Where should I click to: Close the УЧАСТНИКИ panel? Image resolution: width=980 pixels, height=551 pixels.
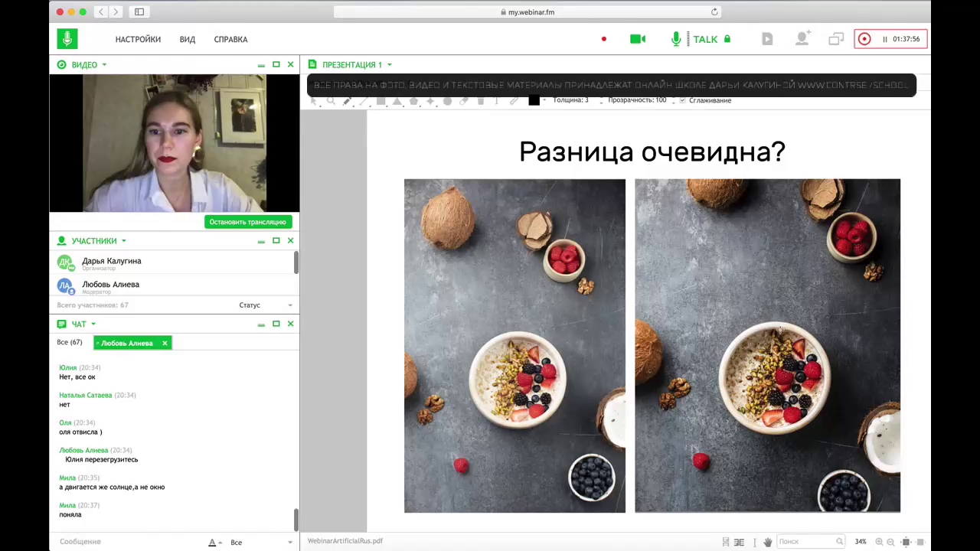(290, 241)
